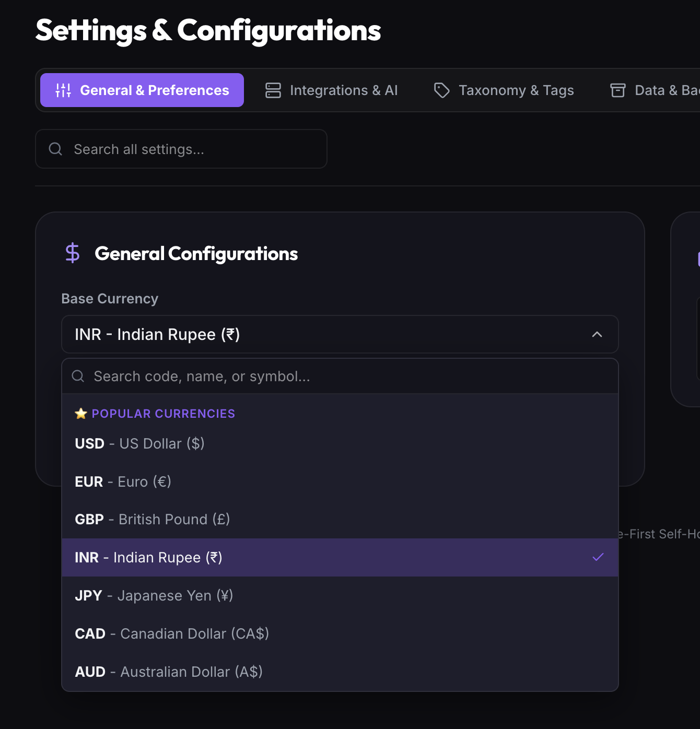Viewport: 700px width, 729px height.
Task: Focus the currency code search field
Action: point(340,377)
